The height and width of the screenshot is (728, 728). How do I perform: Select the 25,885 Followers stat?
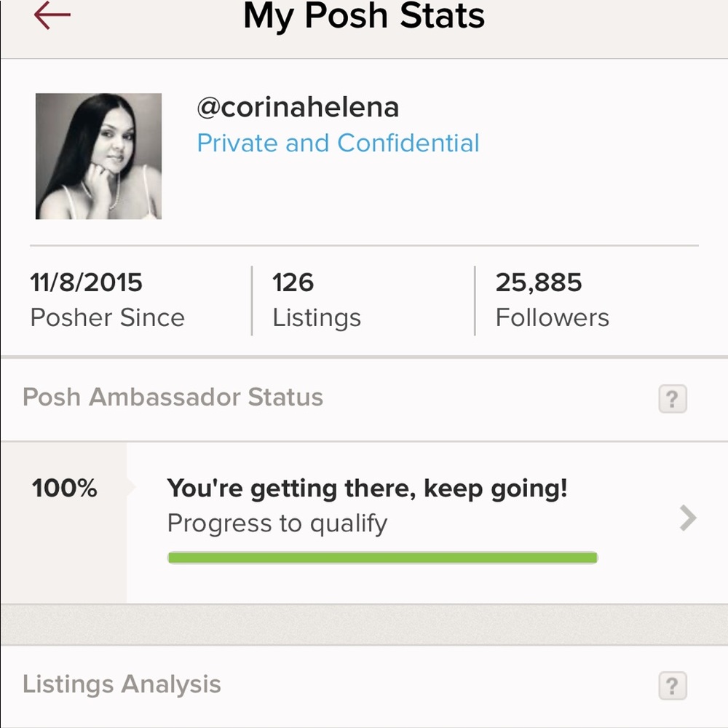point(553,298)
